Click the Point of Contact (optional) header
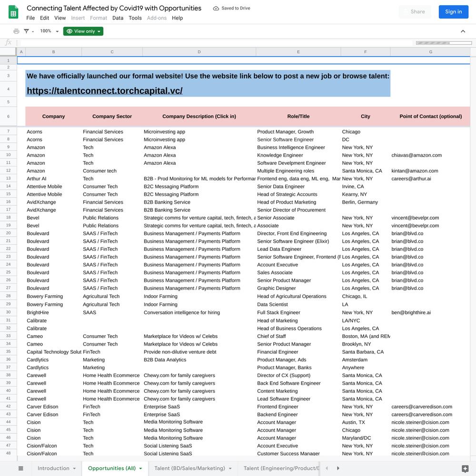 (x=430, y=116)
